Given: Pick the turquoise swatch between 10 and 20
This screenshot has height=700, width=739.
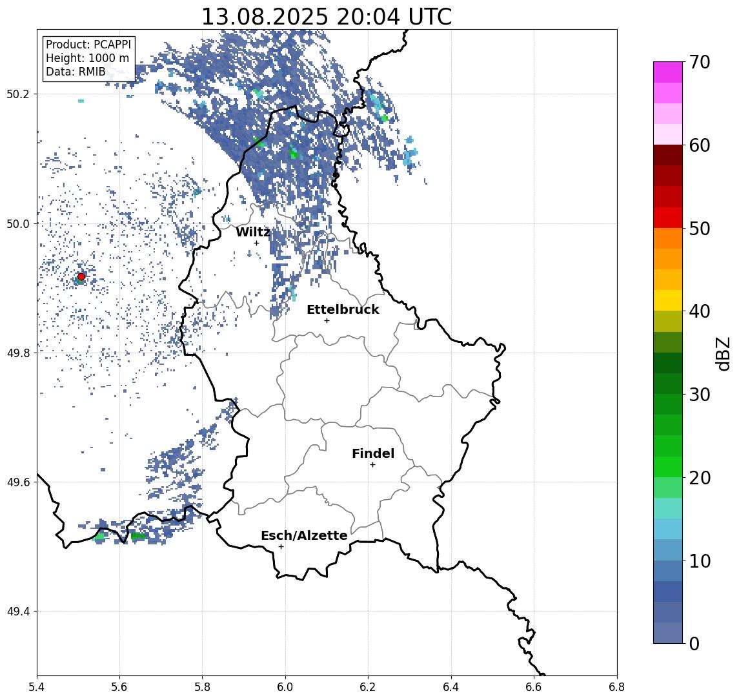Looking at the screenshot, I should pyautogui.click(x=668, y=508).
